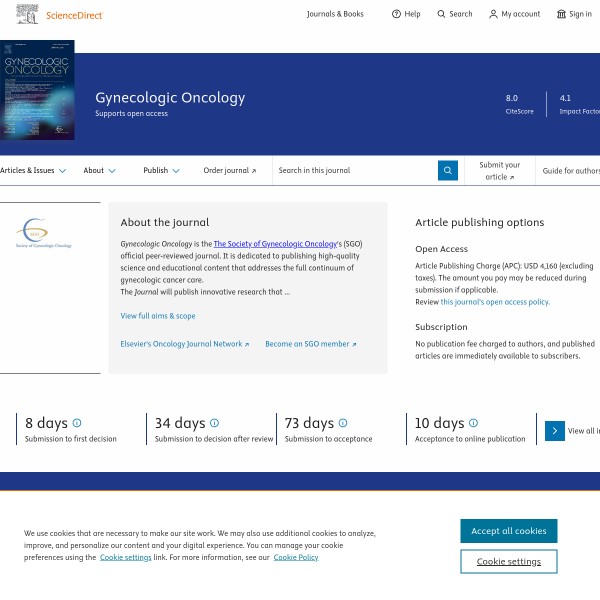Open Become an SGO member link

310,344
